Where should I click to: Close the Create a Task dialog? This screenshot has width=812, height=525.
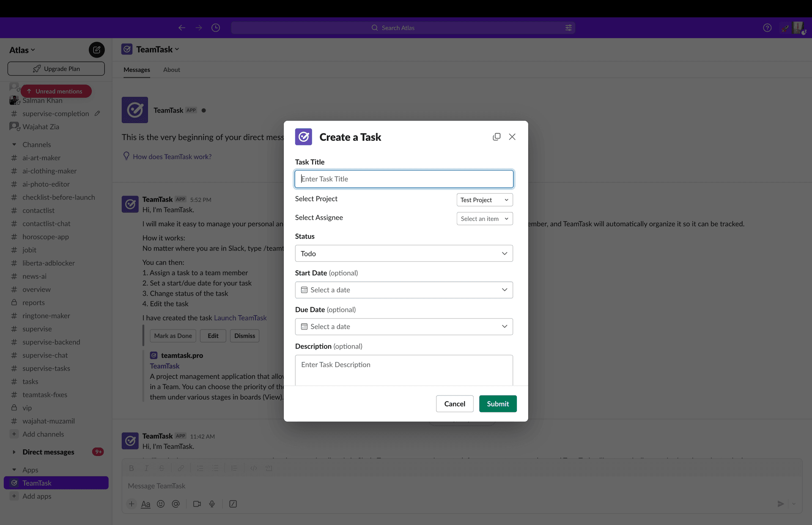512,137
